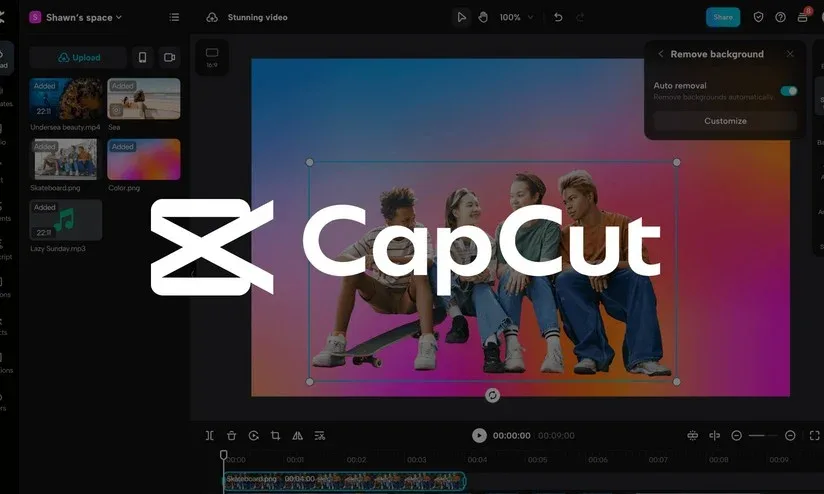Click the split clip tool in timeline toolbar
Image resolution: width=824 pixels, height=494 pixels.
coord(210,436)
